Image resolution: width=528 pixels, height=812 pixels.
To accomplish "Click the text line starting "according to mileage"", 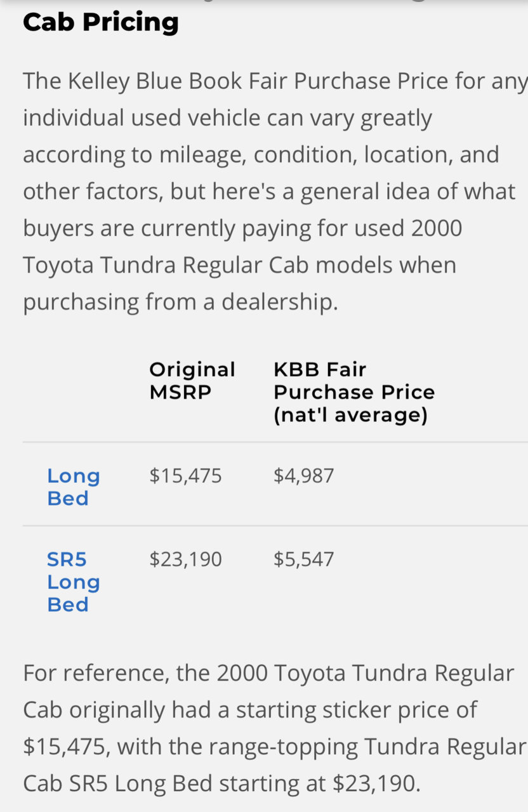I will point(261,155).
